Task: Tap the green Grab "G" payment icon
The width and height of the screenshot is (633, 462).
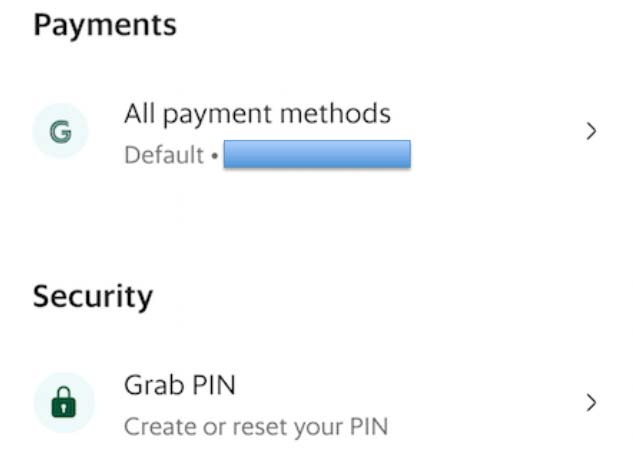Action: coord(59,131)
